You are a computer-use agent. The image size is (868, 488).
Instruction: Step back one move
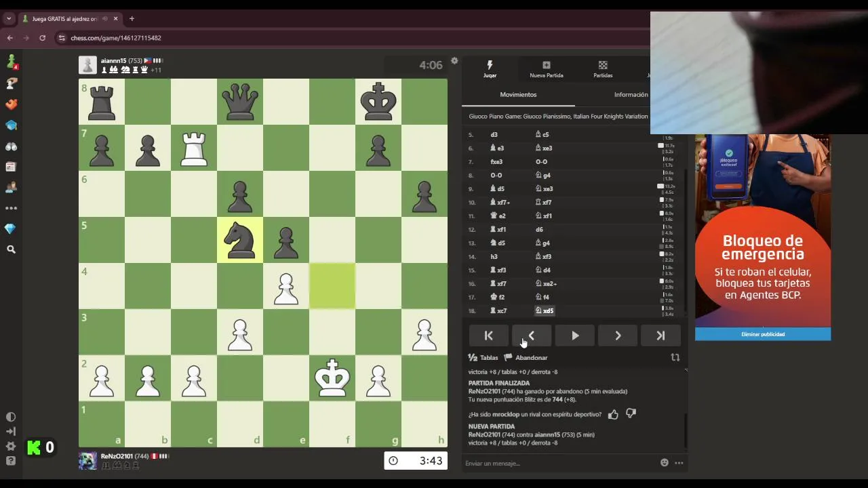pyautogui.click(x=532, y=335)
